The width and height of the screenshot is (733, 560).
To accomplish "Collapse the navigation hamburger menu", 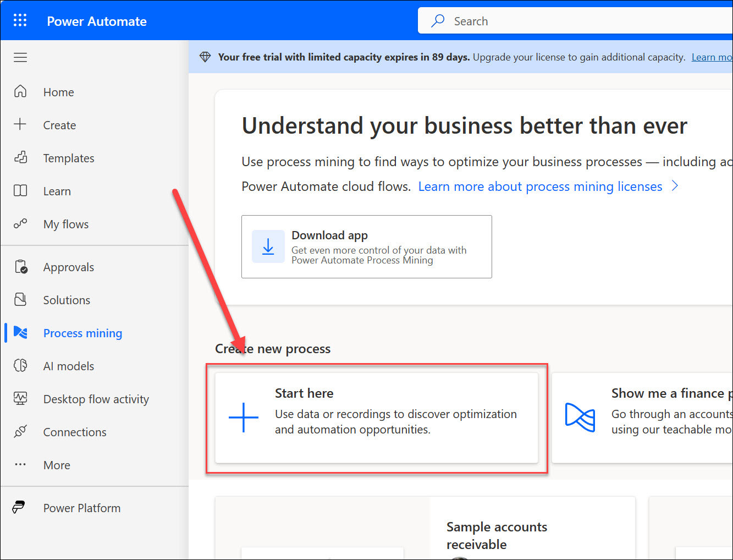I will pyautogui.click(x=20, y=57).
